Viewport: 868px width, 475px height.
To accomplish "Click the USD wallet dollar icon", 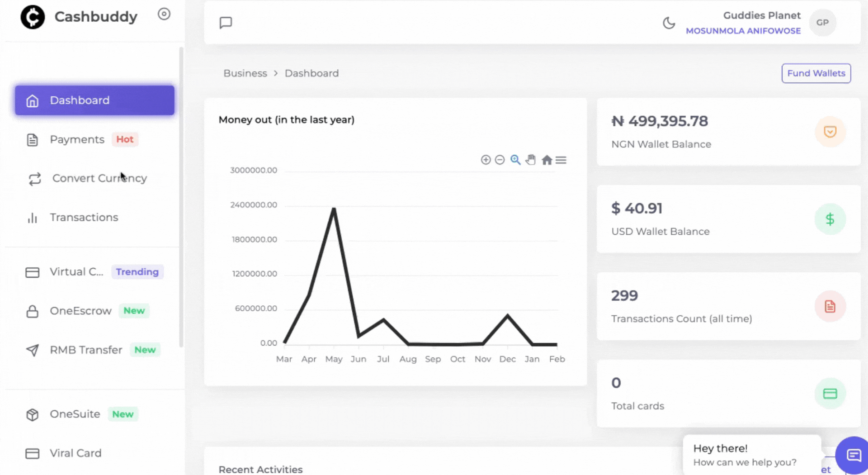I will click(x=830, y=219).
